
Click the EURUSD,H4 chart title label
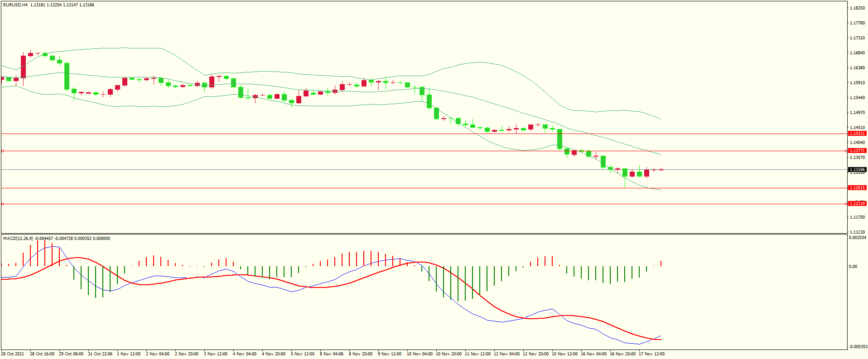coord(15,5)
